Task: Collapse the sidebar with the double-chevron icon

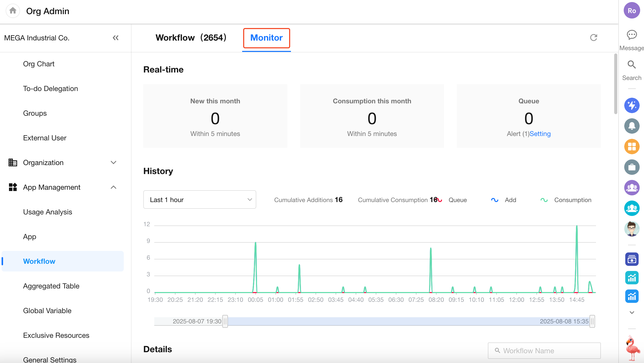Action: point(116,38)
